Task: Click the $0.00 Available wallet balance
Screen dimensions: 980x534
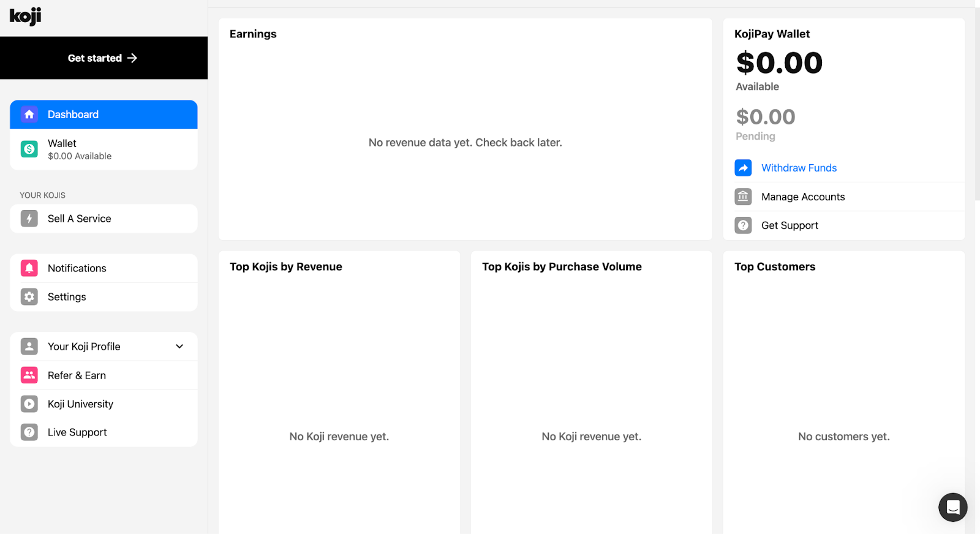Action: [779, 63]
